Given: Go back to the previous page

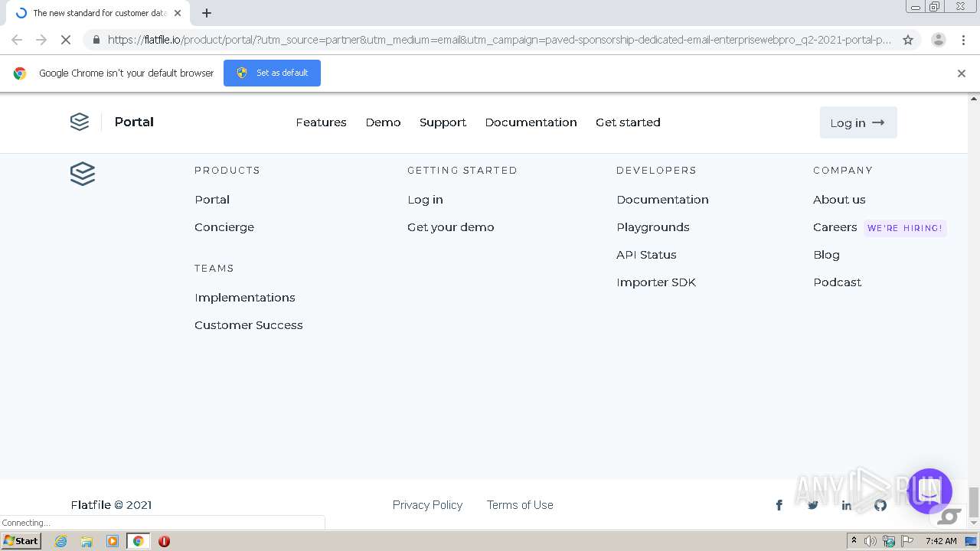Looking at the screenshot, I should pyautogui.click(x=17, y=40).
